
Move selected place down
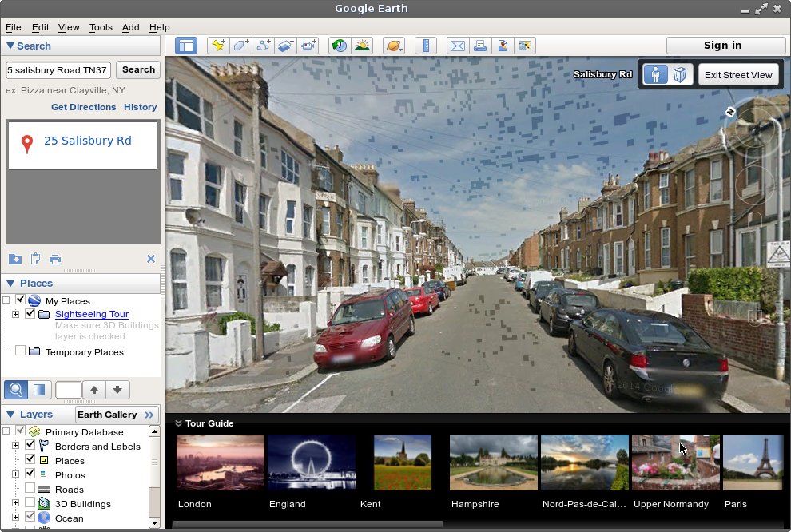pyautogui.click(x=117, y=390)
